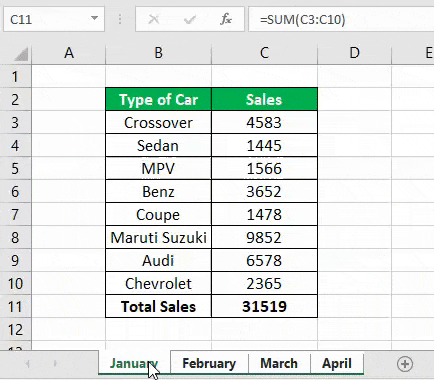Switch to the February sheet tab

pos(209,363)
